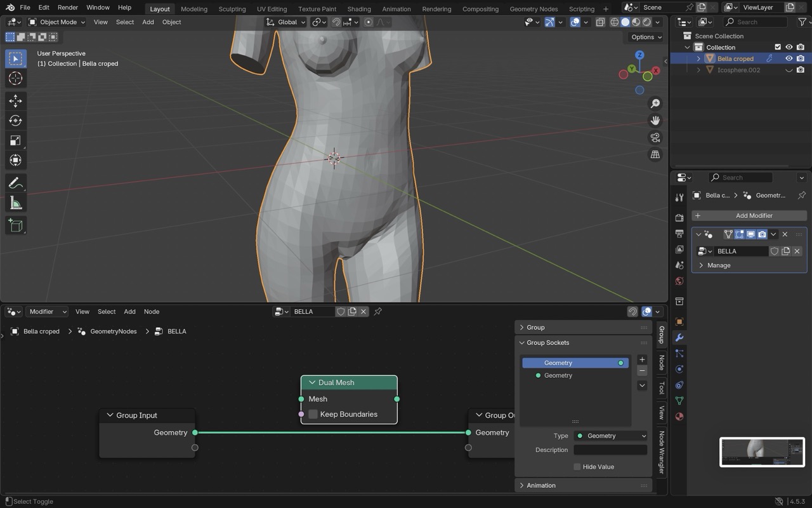Select the Scale tool
The height and width of the screenshot is (508, 812).
click(x=16, y=140)
